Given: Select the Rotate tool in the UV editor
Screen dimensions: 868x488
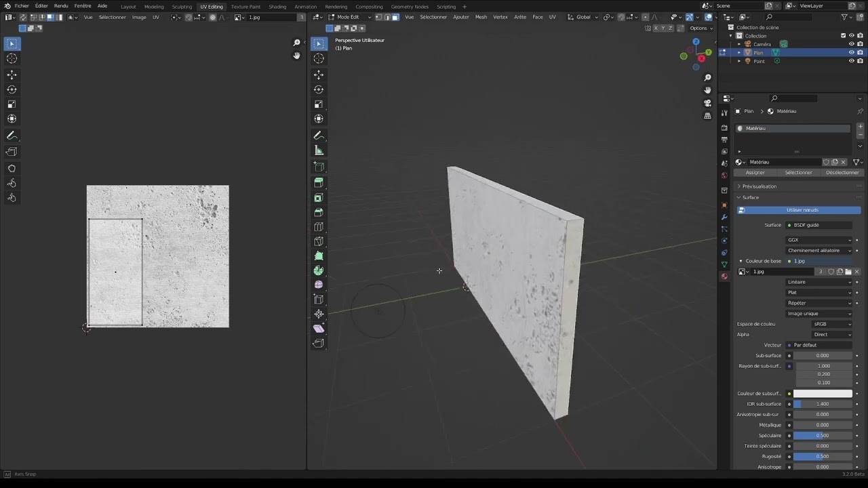Looking at the screenshot, I should [x=12, y=89].
